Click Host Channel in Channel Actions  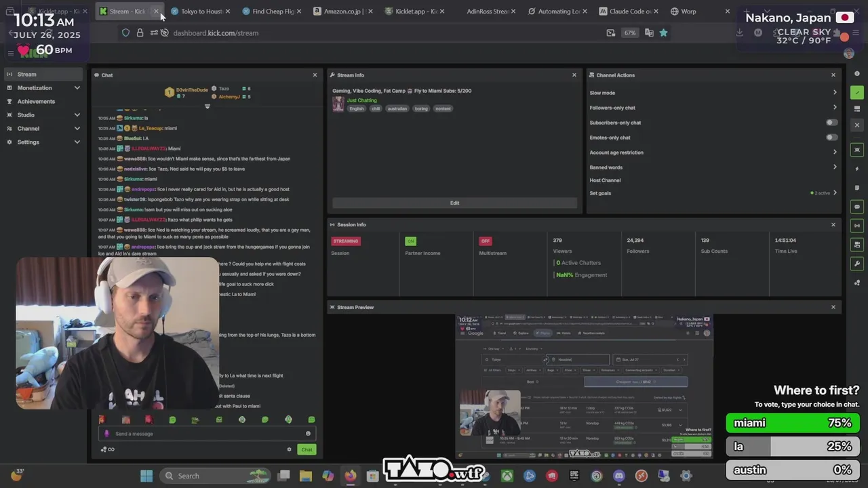coord(605,180)
